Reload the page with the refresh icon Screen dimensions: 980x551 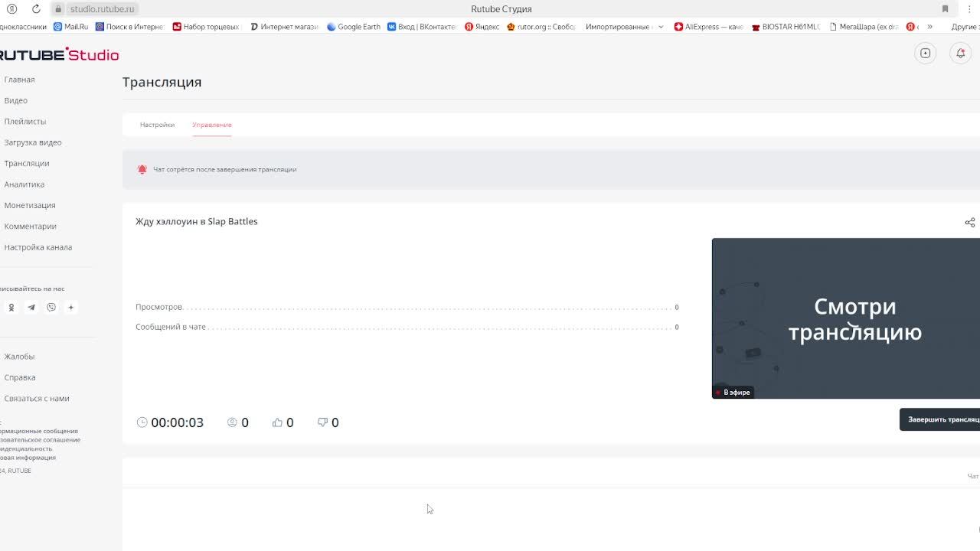[x=36, y=8]
